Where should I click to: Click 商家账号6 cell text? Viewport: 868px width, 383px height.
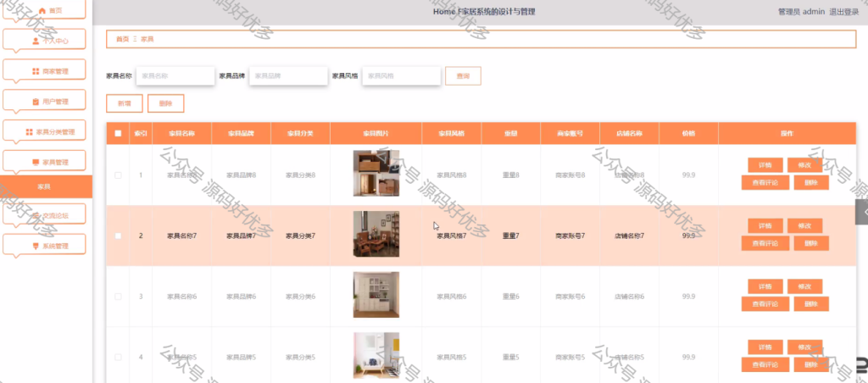click(x=570, y=297)
